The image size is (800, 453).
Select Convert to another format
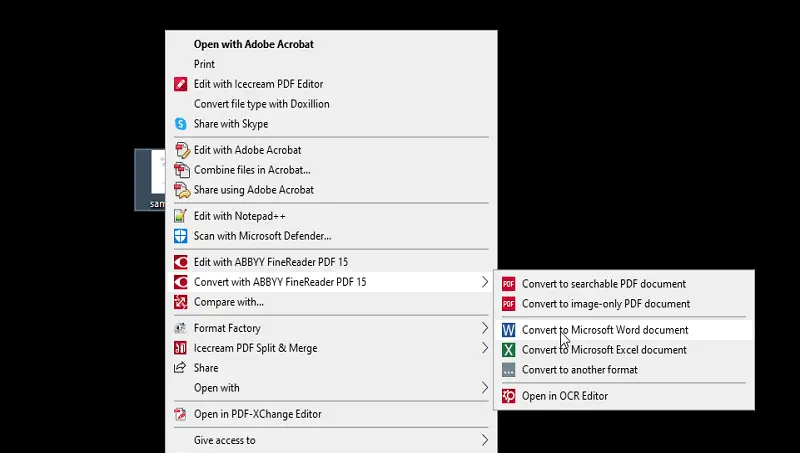pos(624,370)
